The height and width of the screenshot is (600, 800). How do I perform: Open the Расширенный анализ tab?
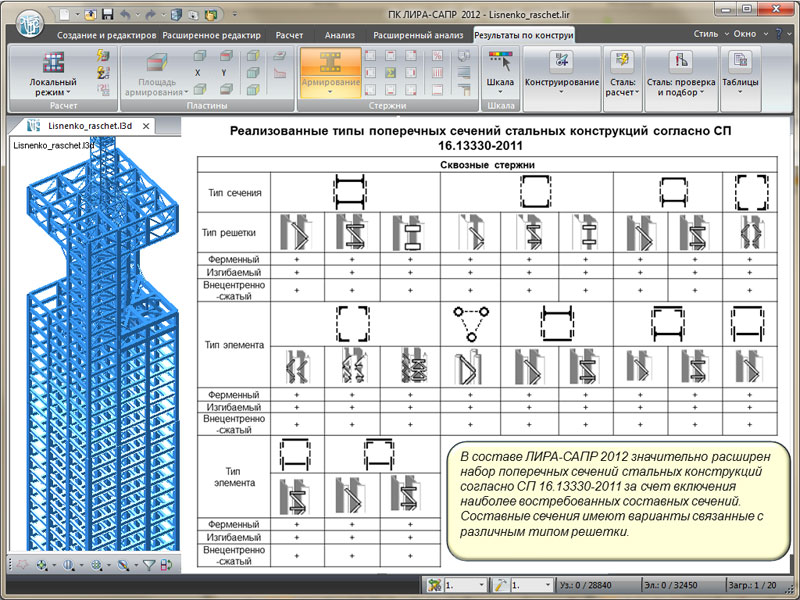[x=419, y=34]
